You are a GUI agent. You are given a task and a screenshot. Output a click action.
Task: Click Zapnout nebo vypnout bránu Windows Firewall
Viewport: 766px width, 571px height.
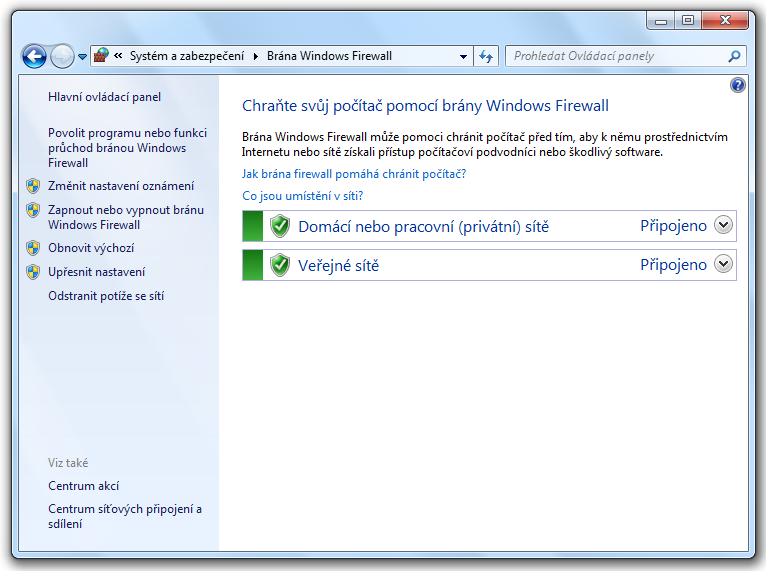coord(126,217)
